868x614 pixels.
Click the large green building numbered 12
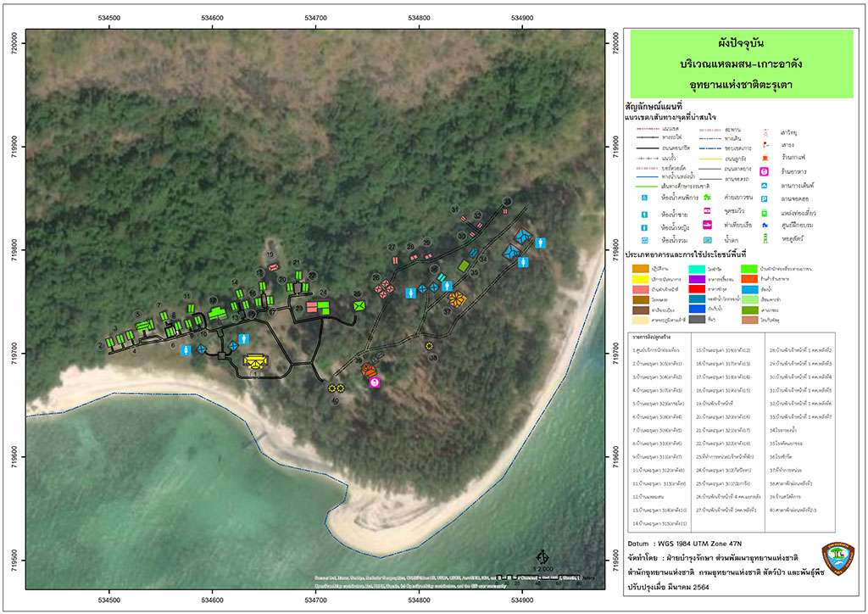[x=217, y=314]
